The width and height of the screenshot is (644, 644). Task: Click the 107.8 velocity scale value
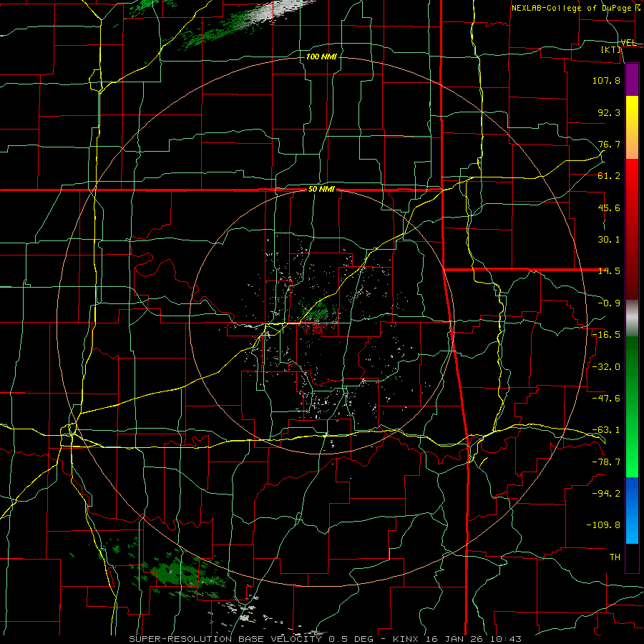coord(606,80)
